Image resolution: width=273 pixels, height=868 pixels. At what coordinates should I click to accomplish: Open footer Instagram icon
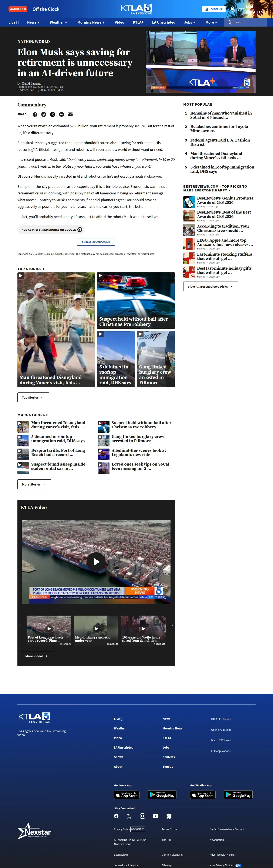point(143,816)
